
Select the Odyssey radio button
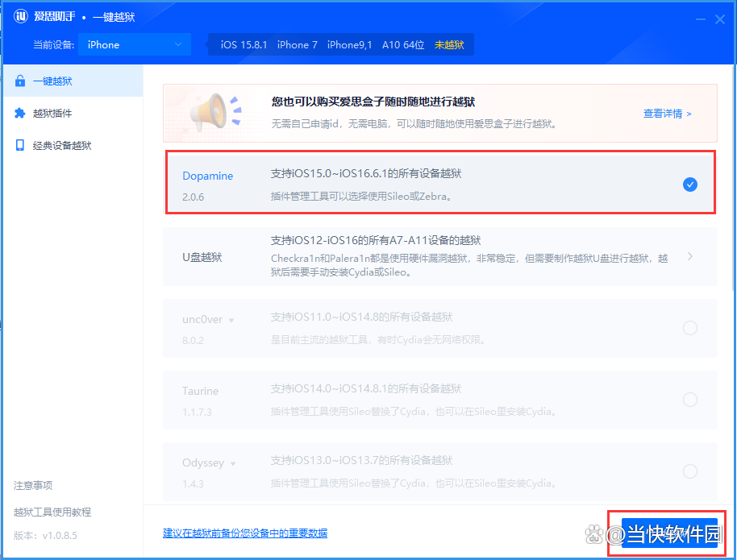(x=689, y=471)
